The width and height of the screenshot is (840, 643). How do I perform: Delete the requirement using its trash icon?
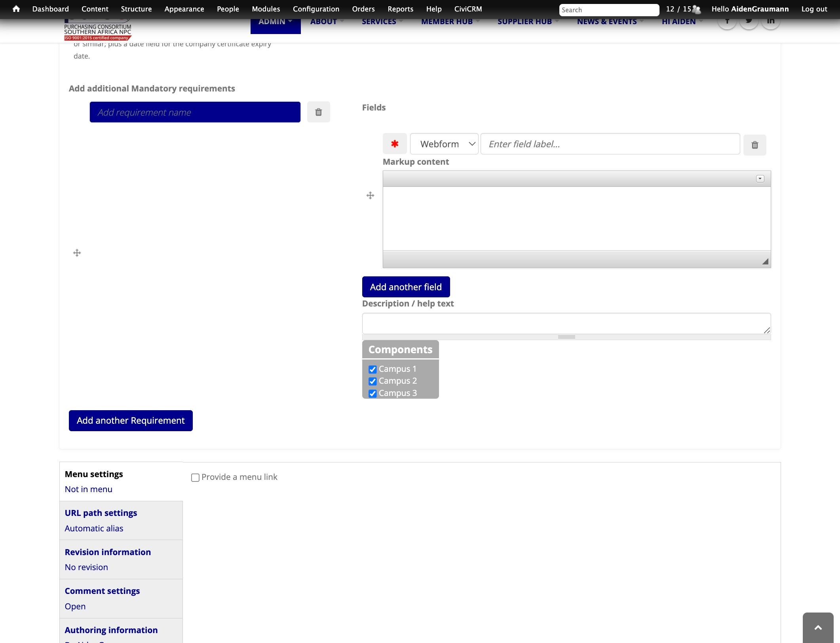tap(318, 112)
